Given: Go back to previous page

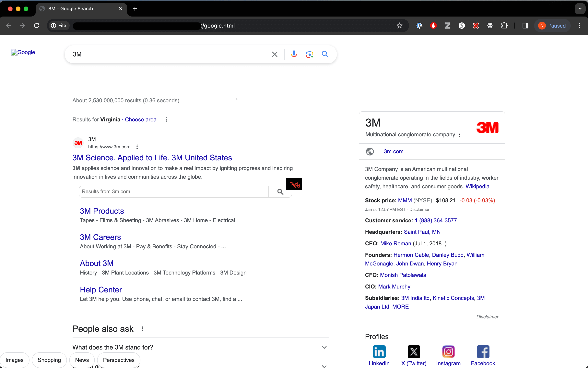Looking at the screenshot, I should (x=8, y=26).
